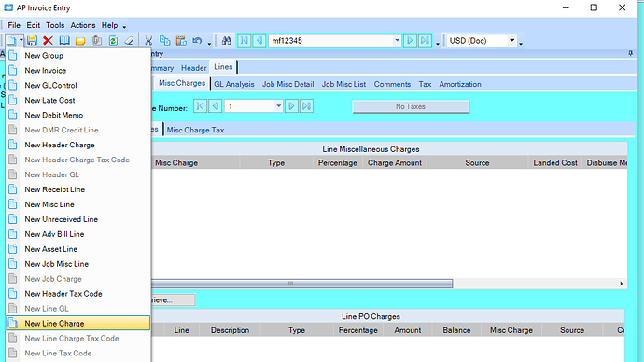The height and width of the screenshot is (362, 644).
Task: Switch to the Header tab
Action: coord(194,68)
